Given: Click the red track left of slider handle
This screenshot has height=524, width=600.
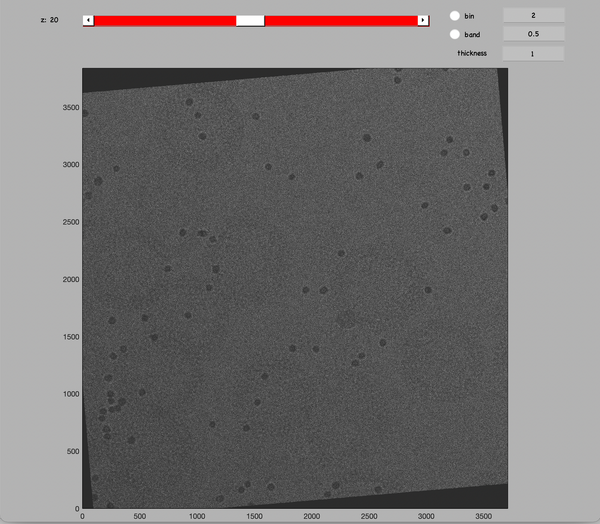Looking at the screenshot, I should [x=165, y=21].
